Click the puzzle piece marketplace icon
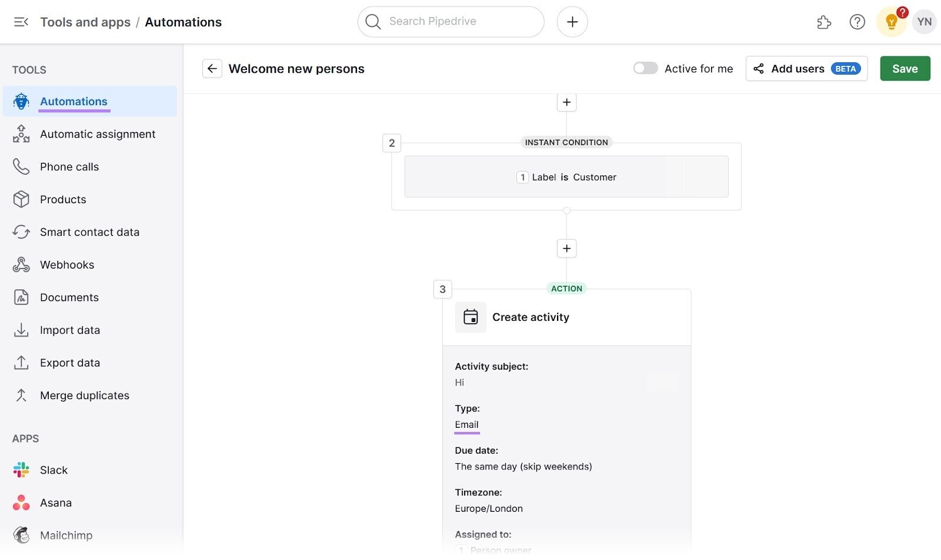Image resolution: width=941 pixels, height=560 pixels. [824, 22]
